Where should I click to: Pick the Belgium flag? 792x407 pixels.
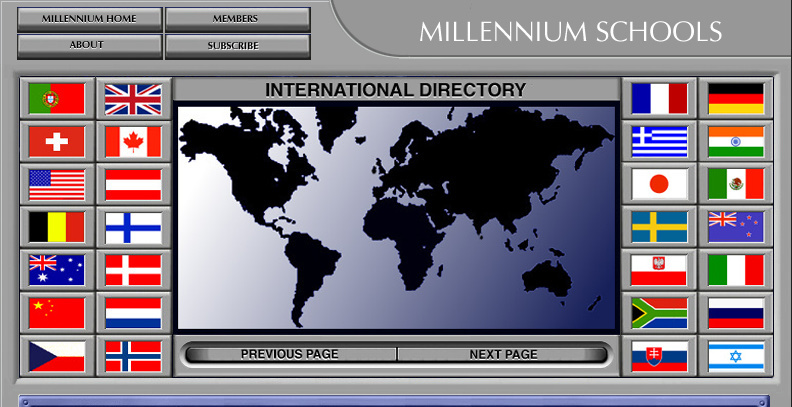click(57, 227)
